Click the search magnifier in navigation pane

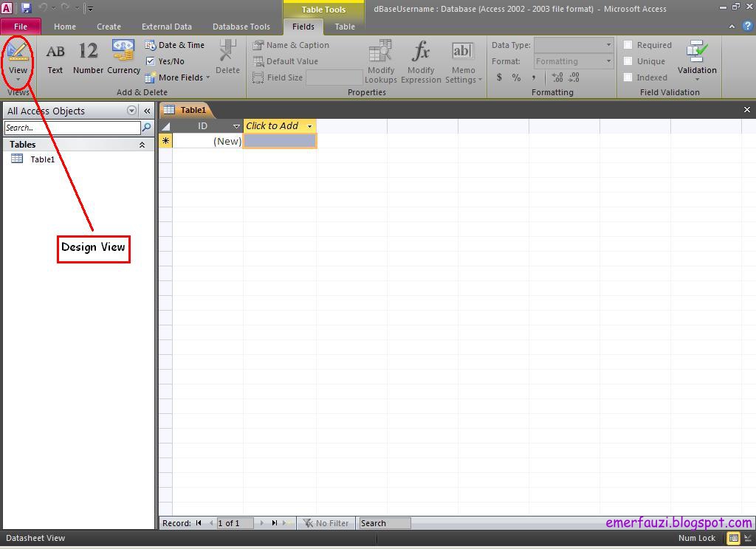click(147, 127)
